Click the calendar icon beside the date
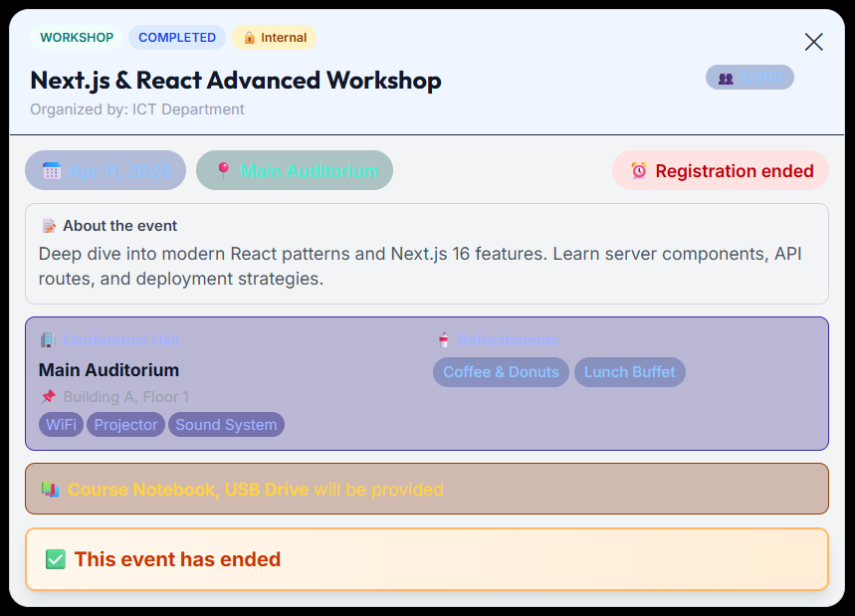The height and width of the screenshot is (616, 855). click(52, 170)
